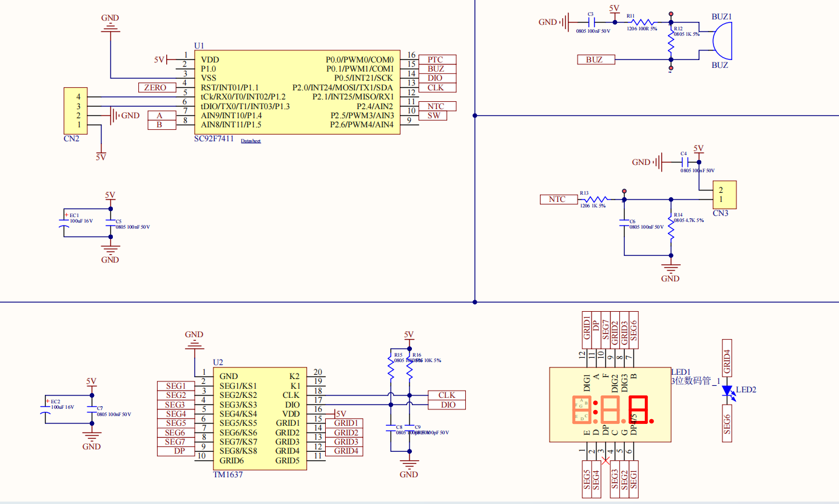The height and width of the screenshot is (504, 839).
Task: Select the DIO port at U1 pin 14
Action: pos(437,78)
